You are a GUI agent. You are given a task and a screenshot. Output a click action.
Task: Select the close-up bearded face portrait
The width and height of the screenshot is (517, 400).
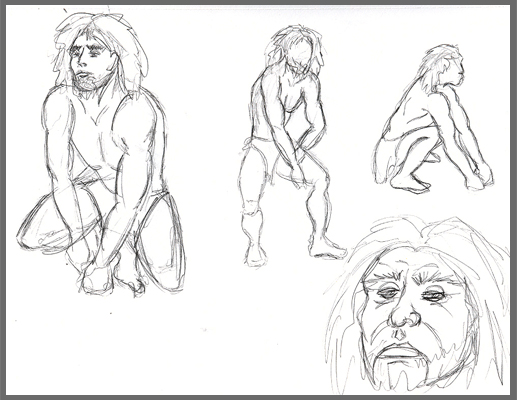[x=417, y=305]
